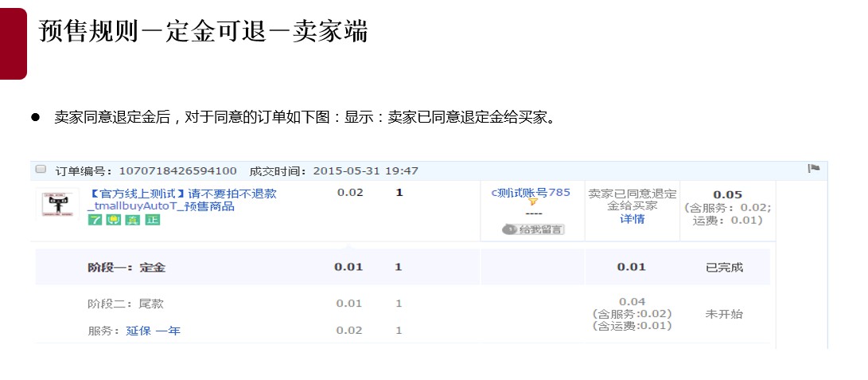Click the orange Wangwang icon below buyer name
The height and width of the screenshot is (380, 868).
tap(533, 202)
